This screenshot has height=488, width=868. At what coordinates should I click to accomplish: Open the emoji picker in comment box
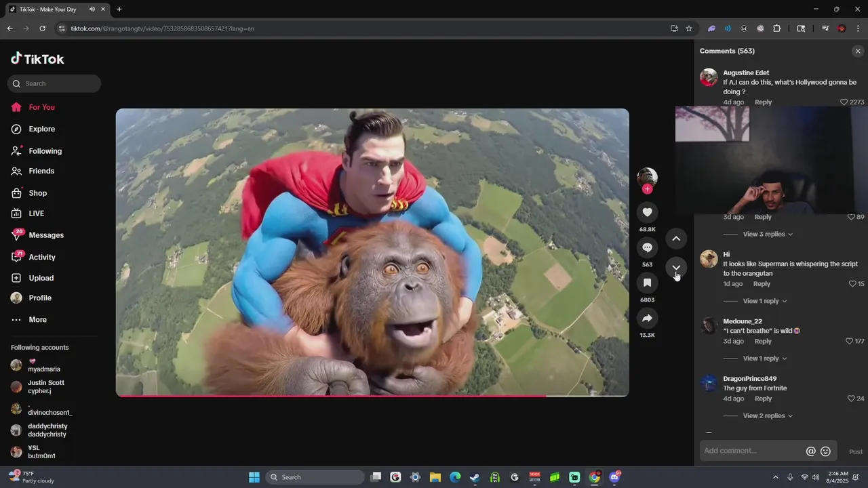[x=825, y=451]
